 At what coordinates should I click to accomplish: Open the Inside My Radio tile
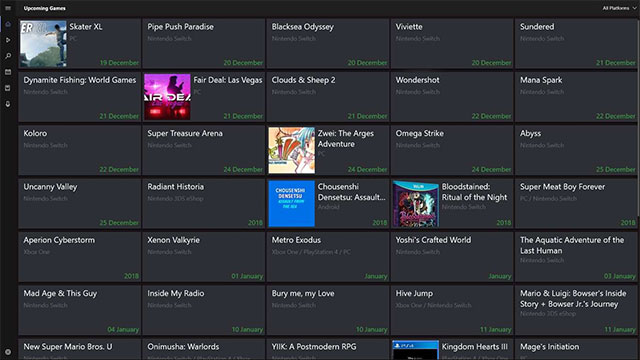pyautogui.click(x=204, y=311)
